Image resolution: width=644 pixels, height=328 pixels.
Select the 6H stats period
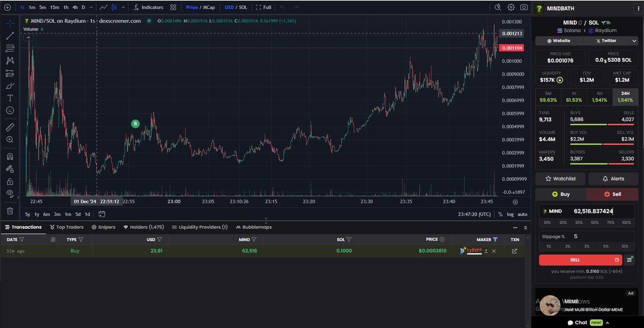point(599,96)
